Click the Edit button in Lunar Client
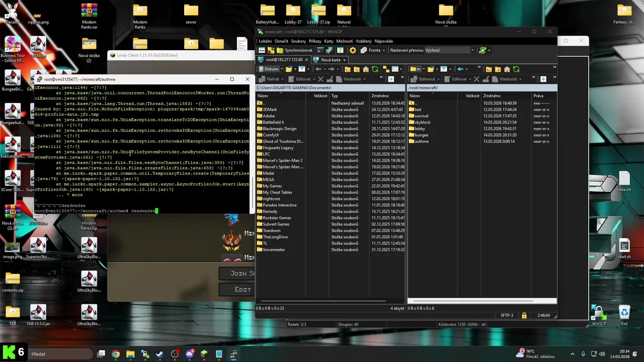Image resolution: width=644 pixels, height=362 pixels. pos(243,290)
